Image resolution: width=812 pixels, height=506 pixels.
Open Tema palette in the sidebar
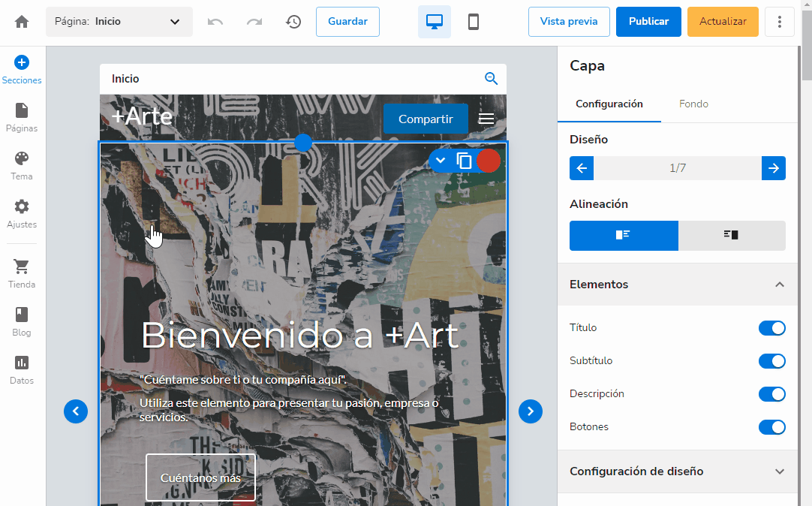(22, 166)
